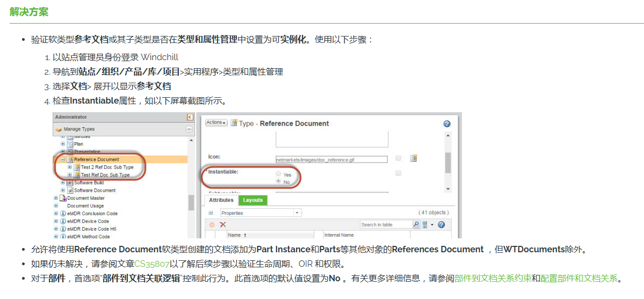
Task: Select Document Usage in the tree
Action: (85, 206)
